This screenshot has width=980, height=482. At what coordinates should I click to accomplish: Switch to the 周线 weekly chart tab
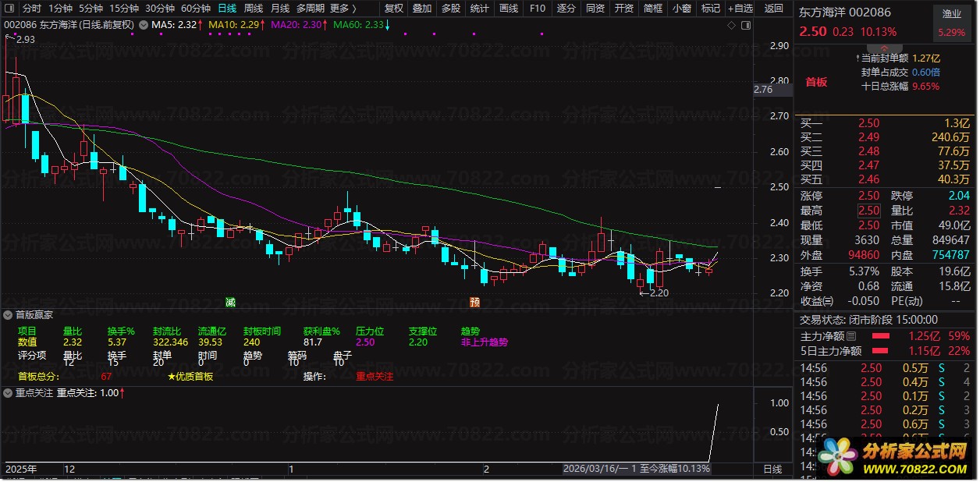click(x=253, y=9)
